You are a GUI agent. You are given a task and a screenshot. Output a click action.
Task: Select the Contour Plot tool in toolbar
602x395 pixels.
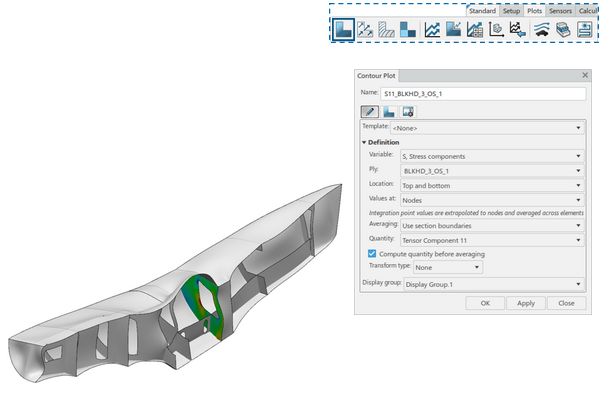[x=343, y=30]
